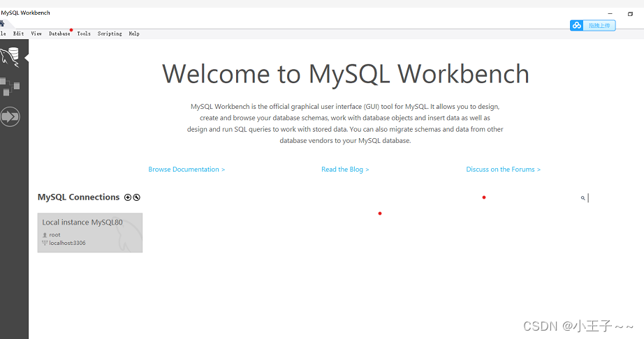Viewport: 644px width, 339px height.
Task: Click the blue cloud upload button
Action: pyautogui.click(x=592, y=25)
